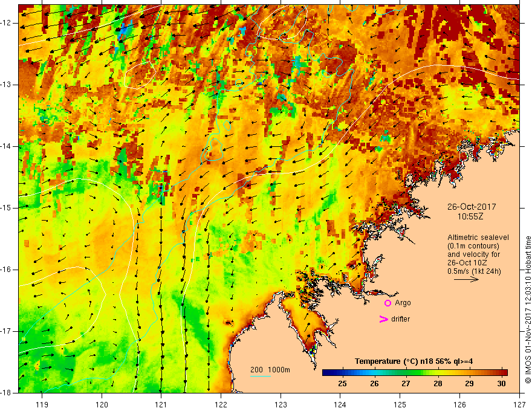Click the magenta Argo circle legend symbol
This screenshot has width=532, height=411.
tap(388, 303)
